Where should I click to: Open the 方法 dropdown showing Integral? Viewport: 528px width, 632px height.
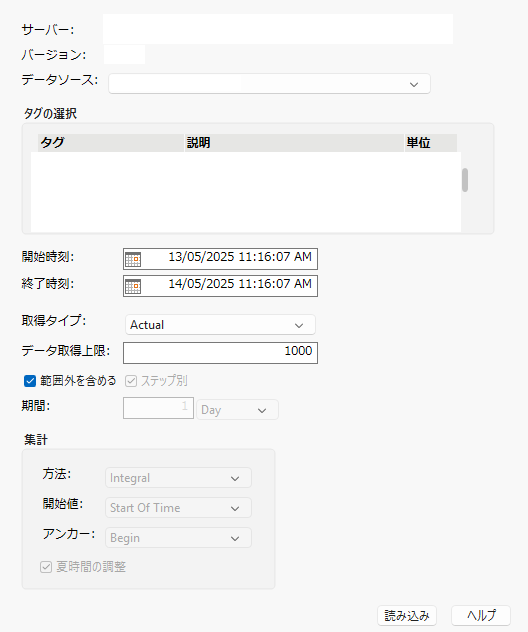pos(178,478)
